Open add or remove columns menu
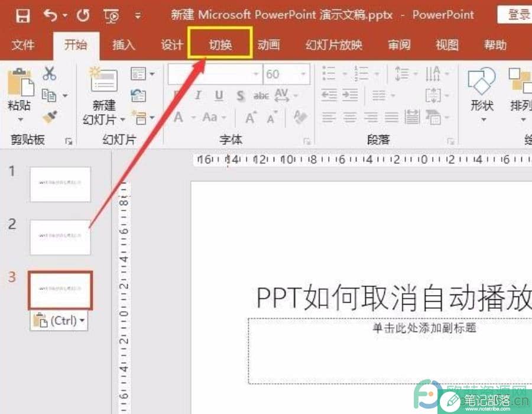The height and width of the screenshot is (414, 532). point(383,96)
